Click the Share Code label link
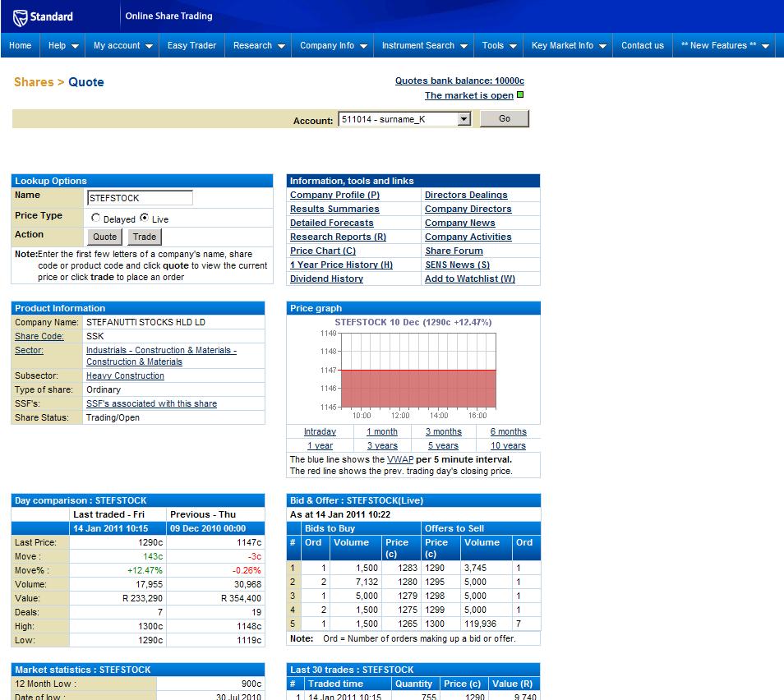The image size is (784, 700). [39, 337]
